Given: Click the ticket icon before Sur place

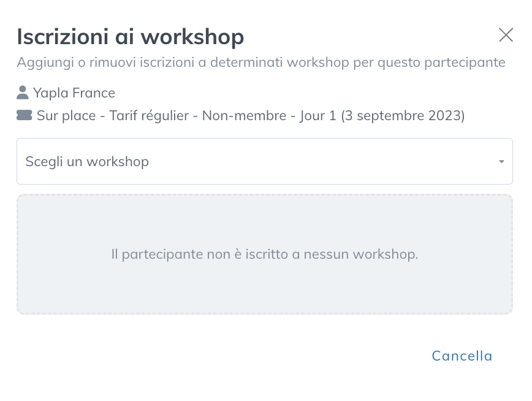Looking at the screenshot, I should [25, 115].
